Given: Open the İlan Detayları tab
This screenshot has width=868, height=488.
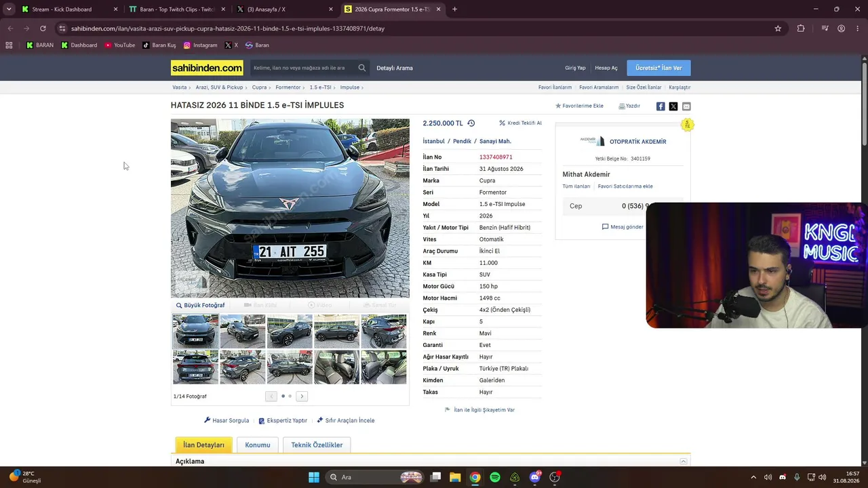Looking at the screenshot, I should click(203, 445).
